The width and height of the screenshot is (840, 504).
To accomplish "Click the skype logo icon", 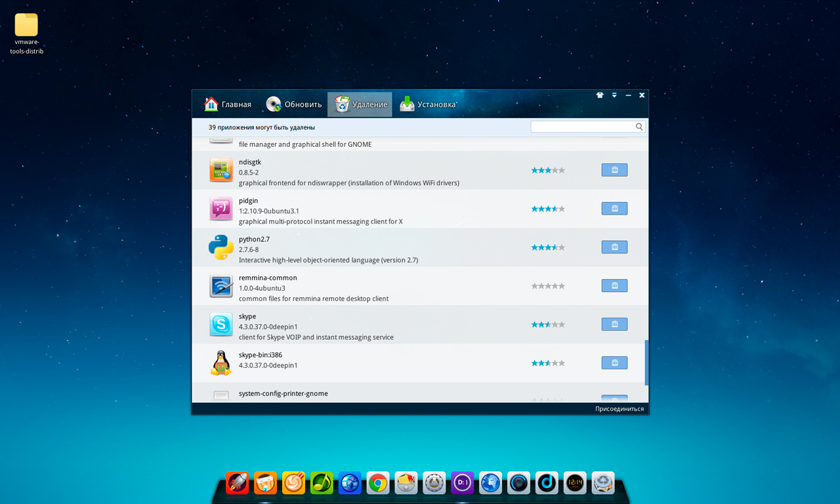I will point(221,324).
